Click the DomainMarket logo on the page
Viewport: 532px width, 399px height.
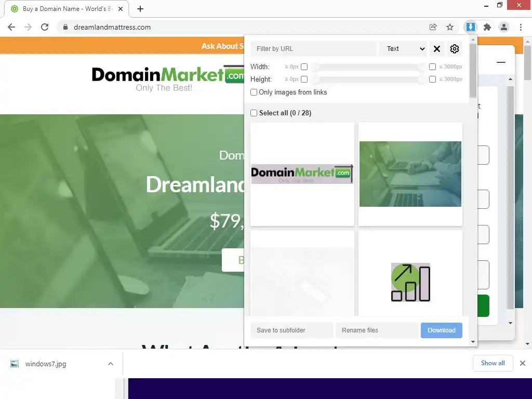coord(168,78)
